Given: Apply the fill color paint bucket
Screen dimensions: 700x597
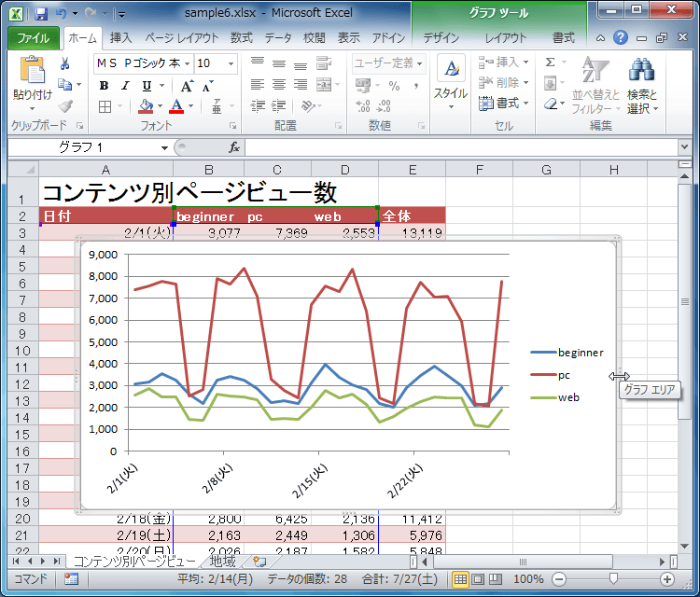Looking at the screenshot, I should (146, 106).
